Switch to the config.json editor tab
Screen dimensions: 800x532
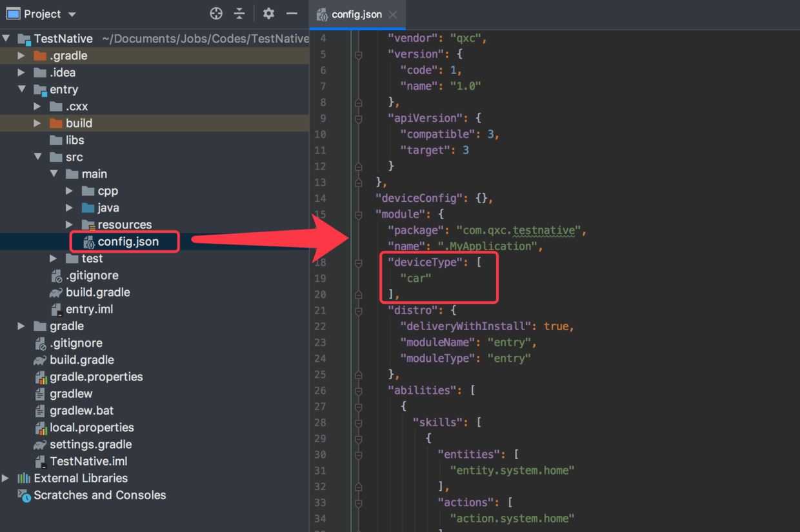[356, 14]
